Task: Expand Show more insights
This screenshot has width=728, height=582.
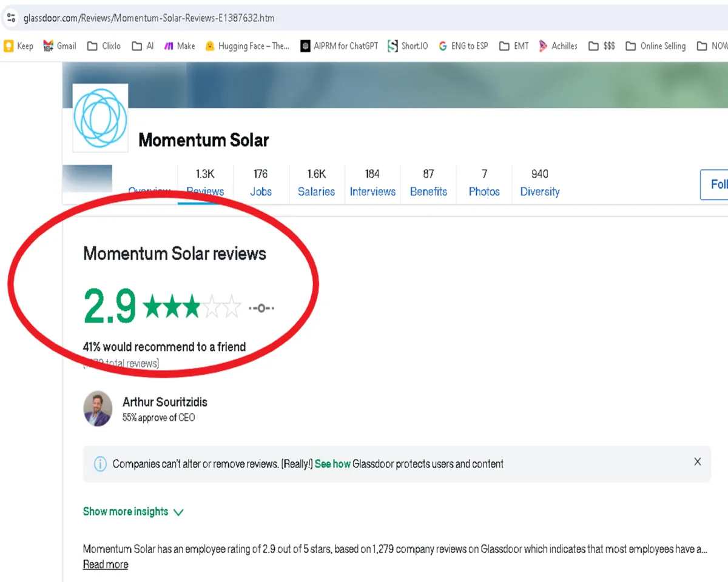Action: 133,512
